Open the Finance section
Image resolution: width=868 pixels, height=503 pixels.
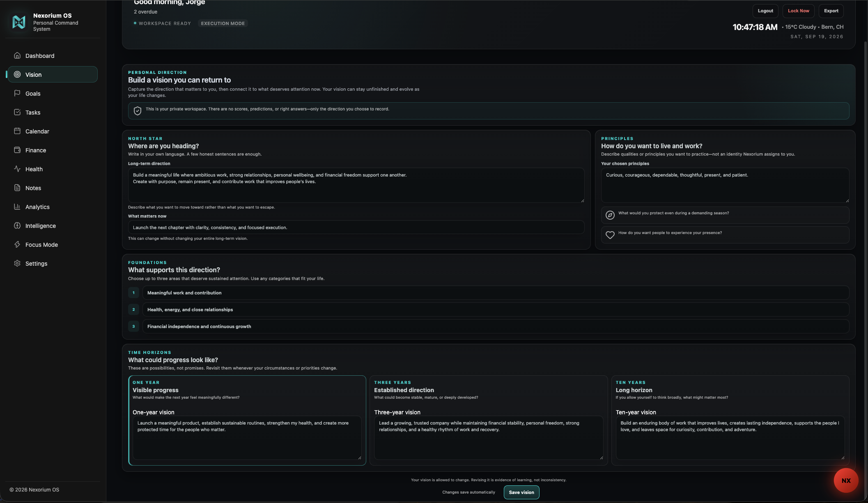(x=53, y=150)
